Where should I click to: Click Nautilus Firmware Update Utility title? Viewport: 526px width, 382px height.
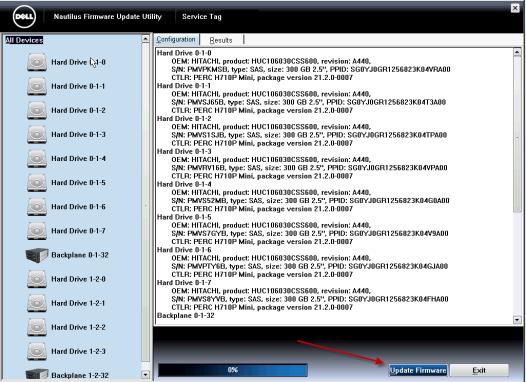click(107, 16)
